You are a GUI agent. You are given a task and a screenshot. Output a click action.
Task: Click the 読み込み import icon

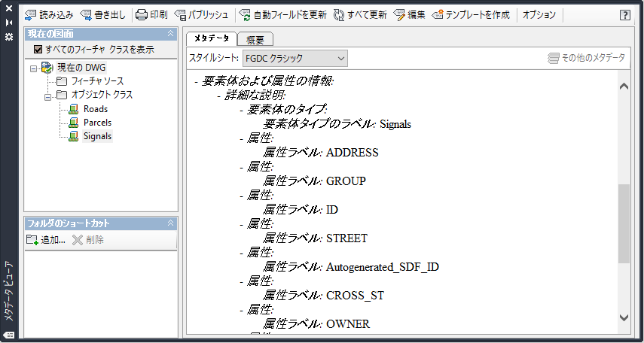click(x=30, y=15)
